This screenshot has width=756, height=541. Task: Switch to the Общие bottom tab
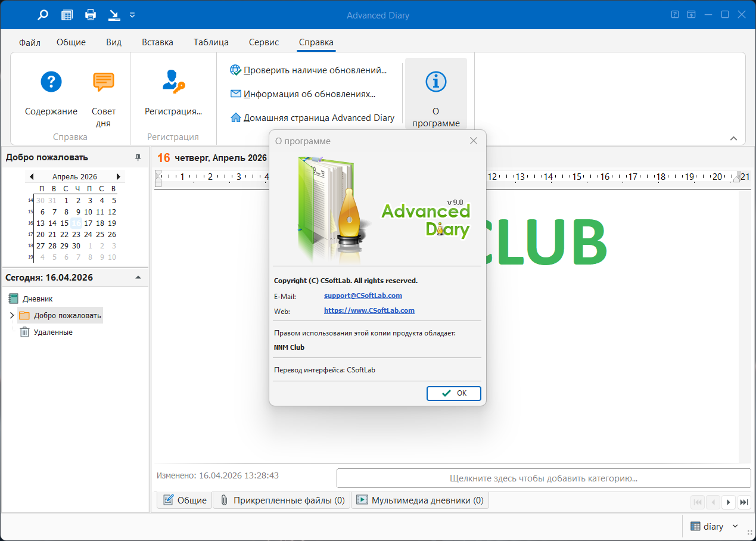pyautogui.click(x=185, y=500)
